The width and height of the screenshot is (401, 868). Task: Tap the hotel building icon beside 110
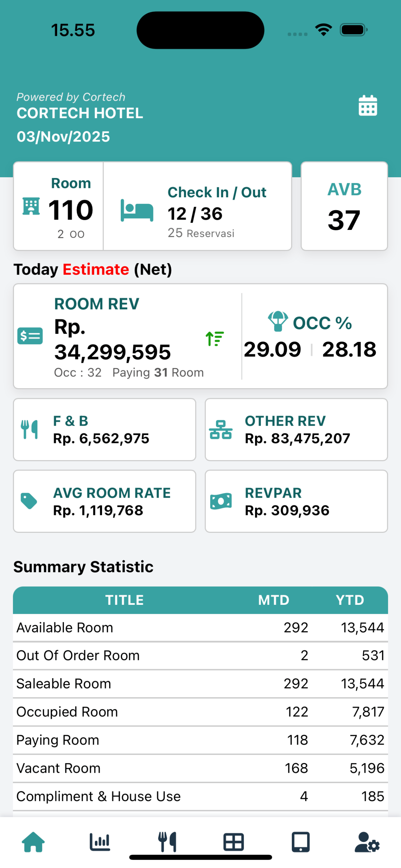point(31,206)
